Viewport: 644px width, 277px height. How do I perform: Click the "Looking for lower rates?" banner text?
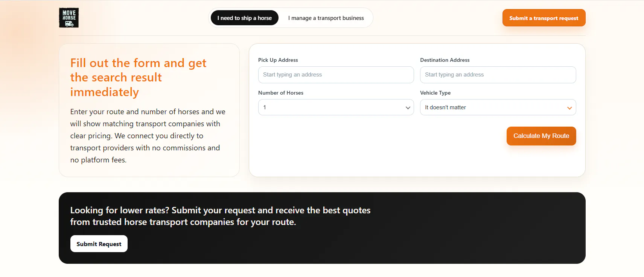pos(221,216)
